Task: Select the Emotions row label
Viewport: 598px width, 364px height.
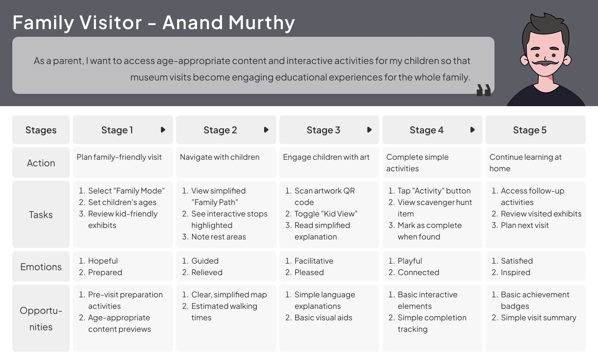Action: click(x=41, y=267)
